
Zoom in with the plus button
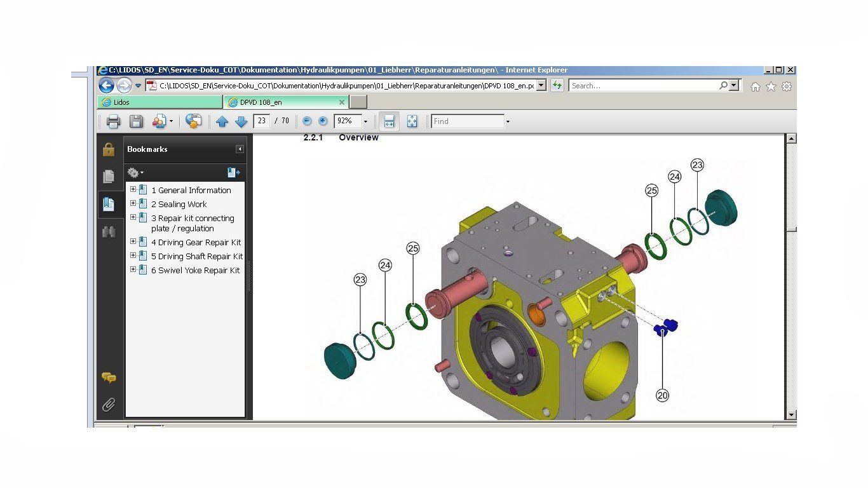coord(323,121)
